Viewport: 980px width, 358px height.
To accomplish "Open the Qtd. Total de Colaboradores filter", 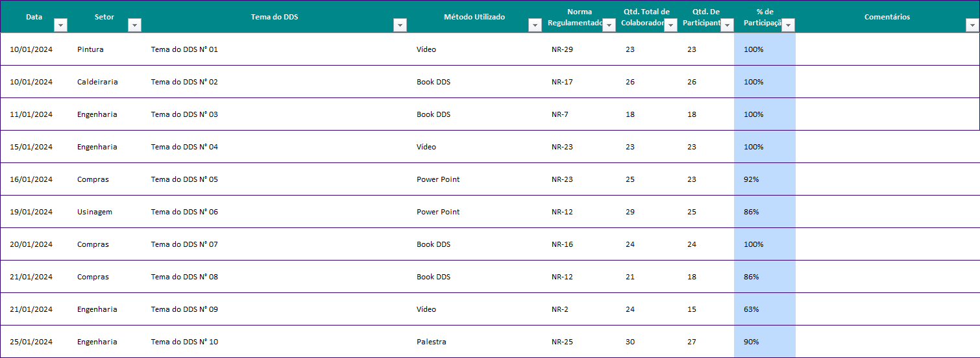I will coord(671,25).
